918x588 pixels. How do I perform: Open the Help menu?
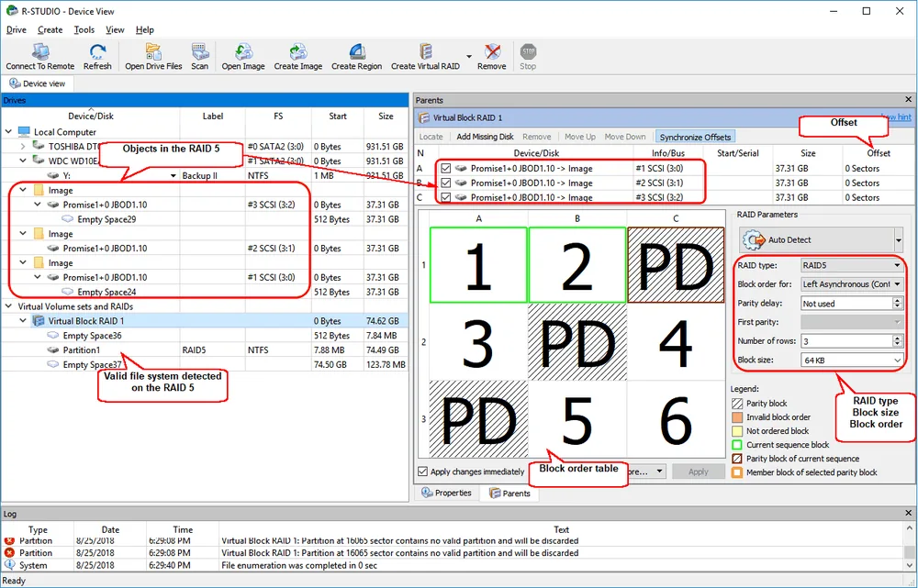pos(145,30)
